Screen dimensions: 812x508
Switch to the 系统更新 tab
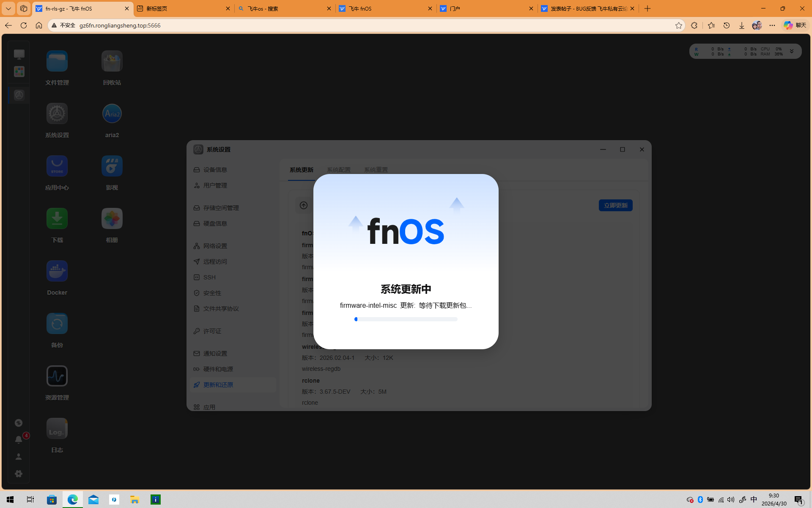click(302, 170)
